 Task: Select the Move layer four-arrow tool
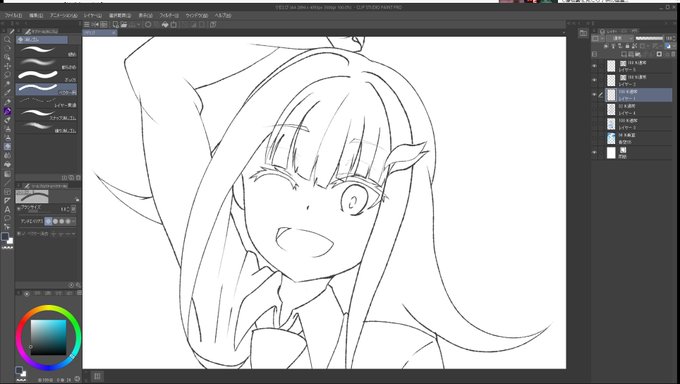tap(7, 66)
